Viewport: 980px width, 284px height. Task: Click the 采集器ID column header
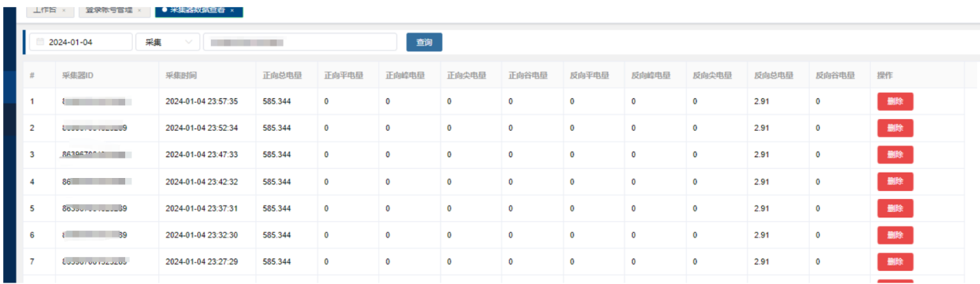click(x=78, y=76)
